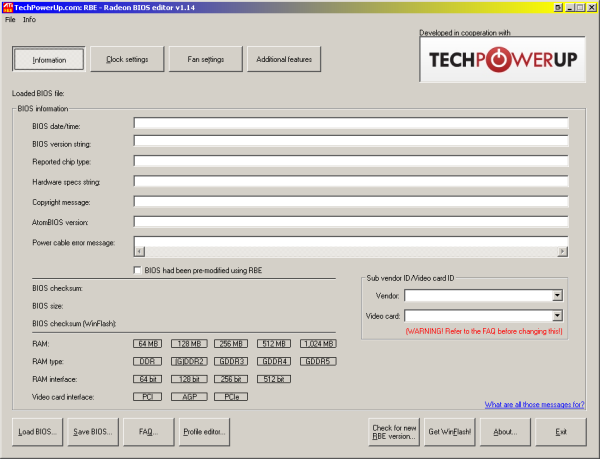Click the AtomBIOS version field
Viewport: 600px width, 459px height.
point(351,222)
